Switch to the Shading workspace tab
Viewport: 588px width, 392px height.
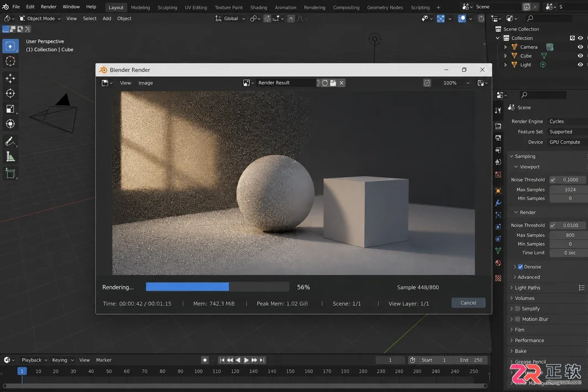(258, 8)
